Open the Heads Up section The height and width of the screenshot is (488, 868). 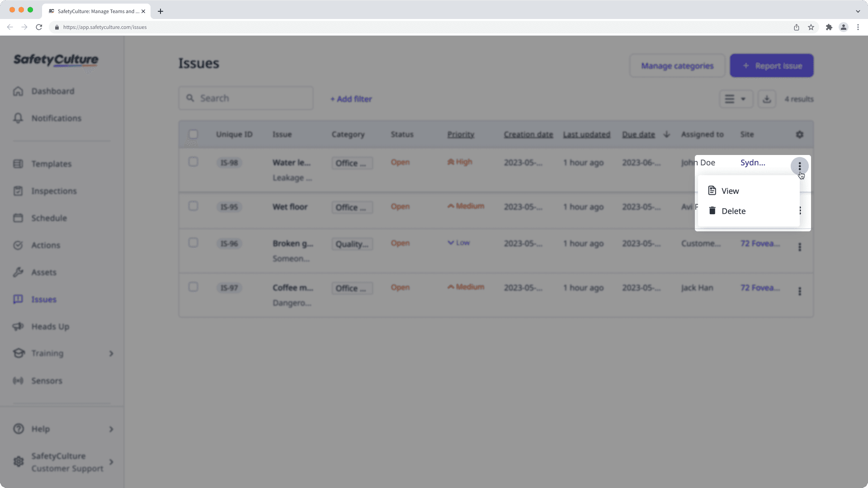[x=50, y=326]
